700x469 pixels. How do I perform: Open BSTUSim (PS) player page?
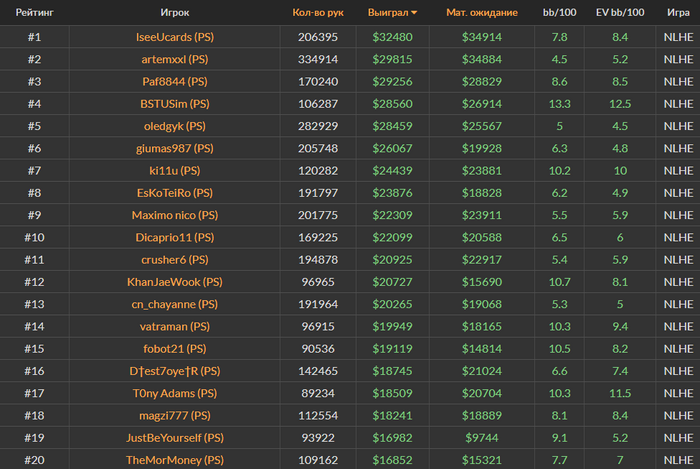pyautogui.click(x=175, y=104)
